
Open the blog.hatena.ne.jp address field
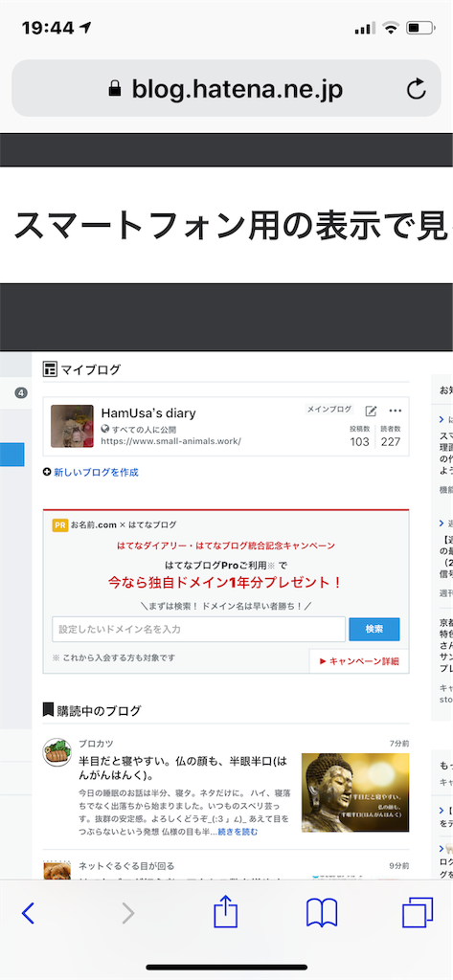[226, 88]
